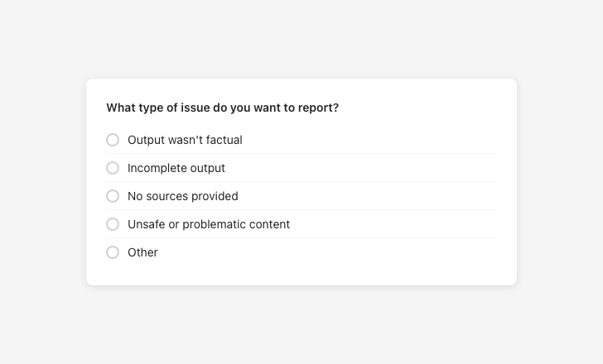
Task: Click the "Output wasn't factual" label text
Action: point(185,140)
